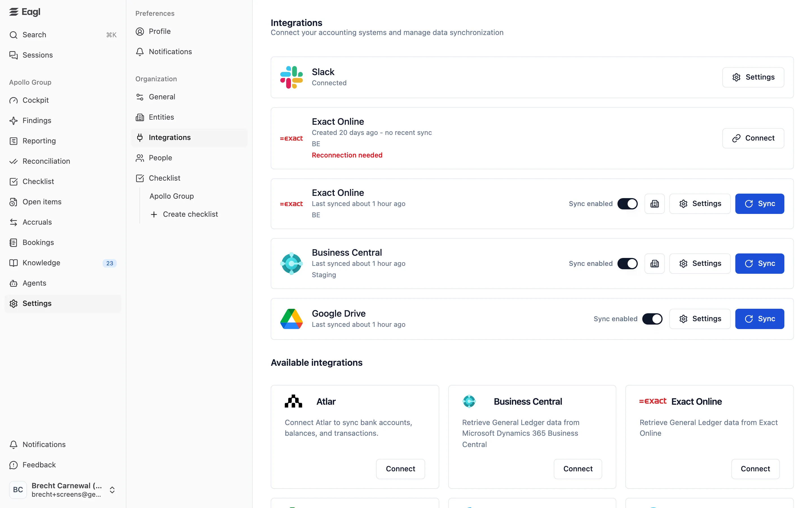Open Profile preferences
This screenshot has width=812, height=508.
[x=189, y=32]
